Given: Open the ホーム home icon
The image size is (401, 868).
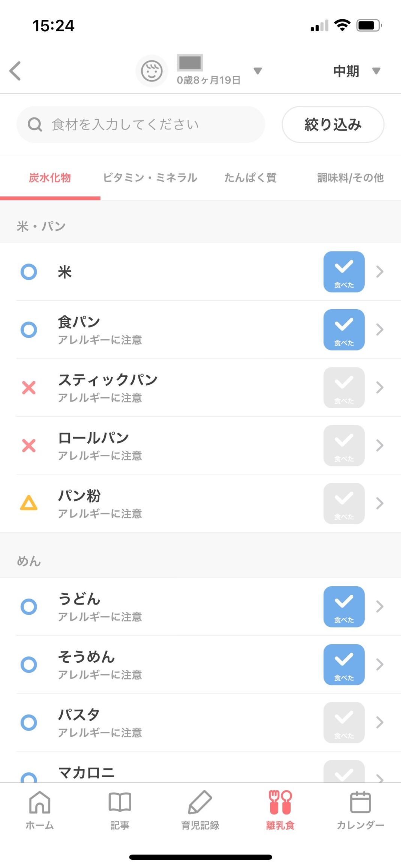Looking at the screenshot, I should click(x=40, y=809).
